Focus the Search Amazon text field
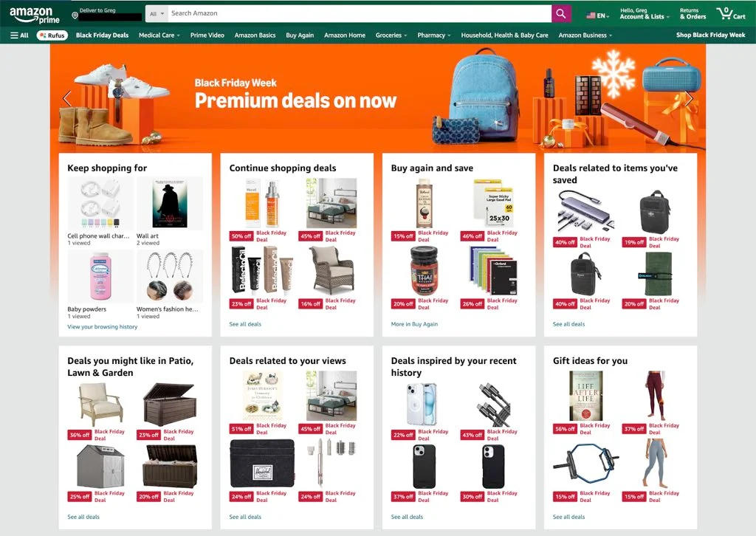 pos(360,13)
